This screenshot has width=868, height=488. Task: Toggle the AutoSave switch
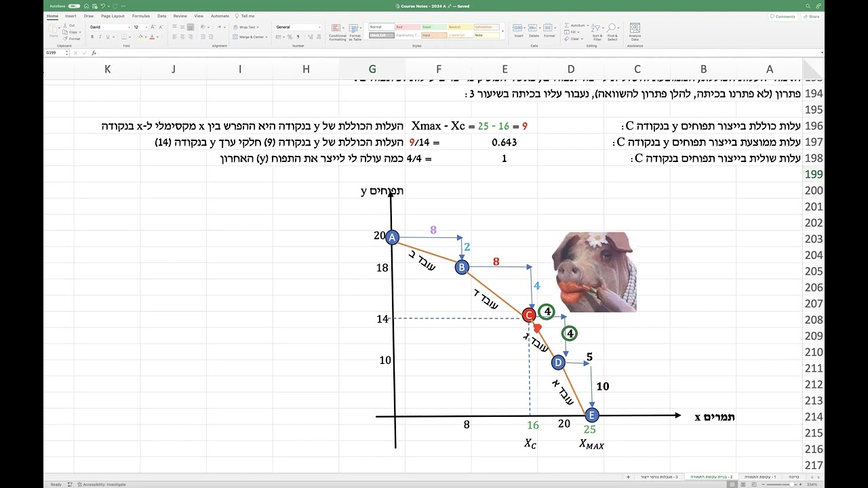pyautogui.click(x=75, y=6)
